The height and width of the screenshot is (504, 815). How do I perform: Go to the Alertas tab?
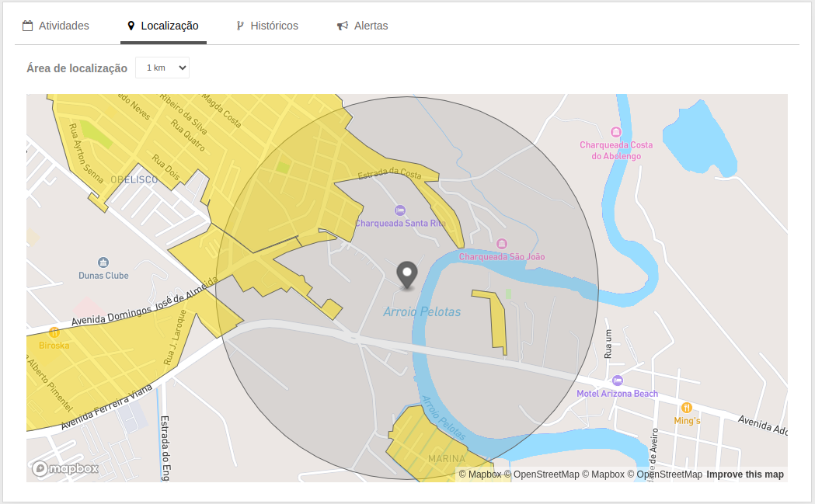tap(362, 26)
